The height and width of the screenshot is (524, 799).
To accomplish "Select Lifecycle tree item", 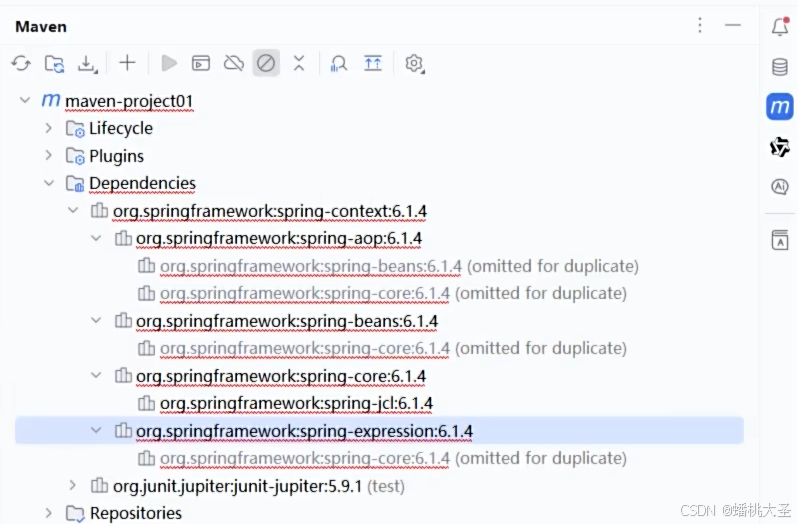I will 121,128.
